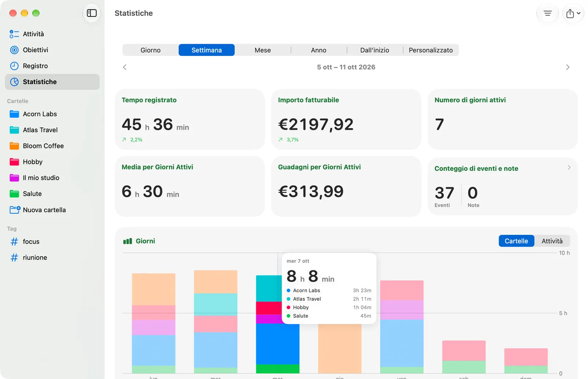This screenshot has height=379, width=588.
Task: Select the Personalizzato period tab
Action: coord(431,50)
